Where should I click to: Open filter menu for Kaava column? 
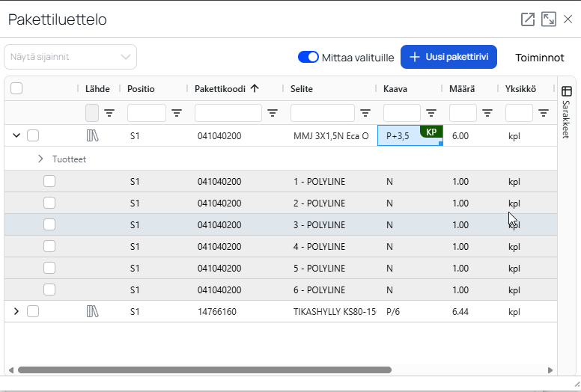pyautogui.click(x=431, y=113)
